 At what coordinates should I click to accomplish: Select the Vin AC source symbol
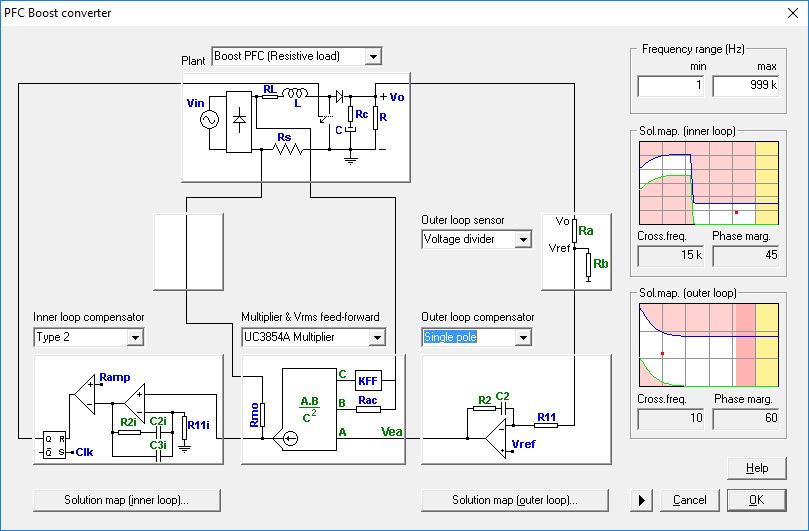pyautogui.click(x=211, y=120)
